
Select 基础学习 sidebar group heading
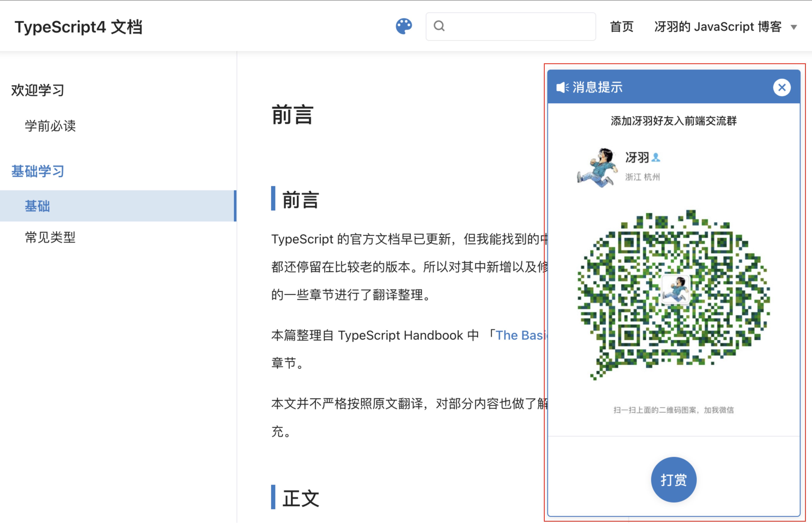pyautogui.click(x=38, y=171)
